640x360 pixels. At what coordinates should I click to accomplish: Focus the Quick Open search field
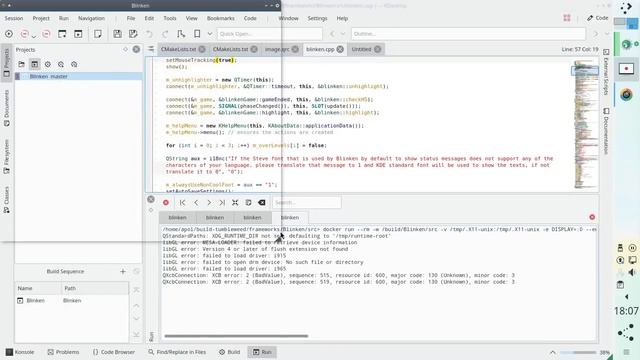(269, 34)
